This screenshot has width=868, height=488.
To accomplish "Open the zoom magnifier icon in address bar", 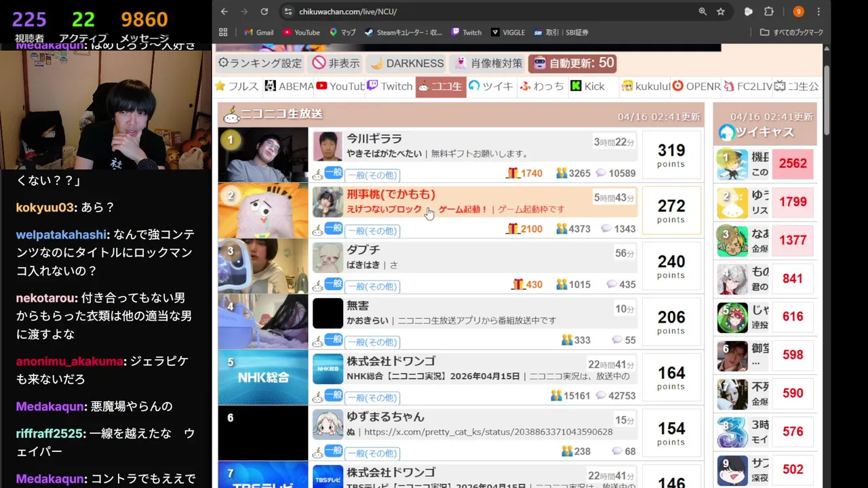I will click(703, 12).
